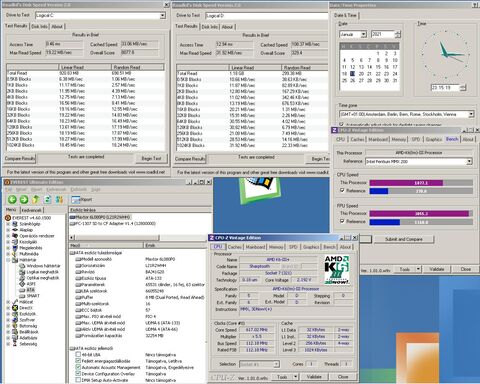
Task: Select day 15 in calendar
Action: pos(378,67)
